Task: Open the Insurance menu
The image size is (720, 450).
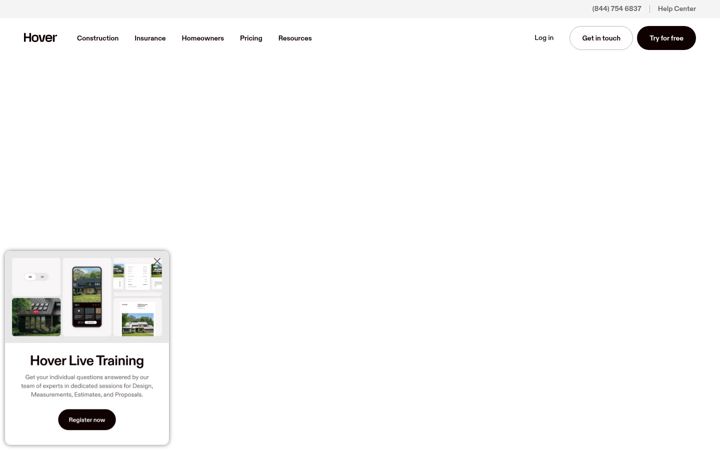Action: [150, 38]
